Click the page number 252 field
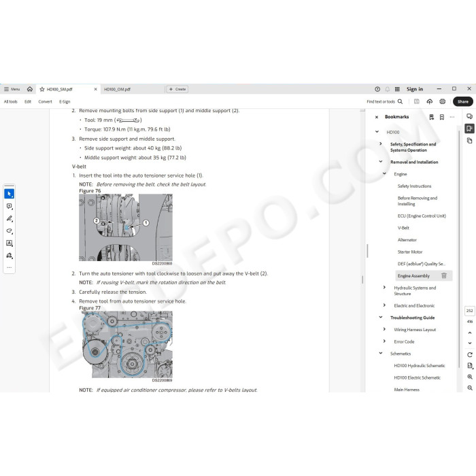This screenshot has height=476, width=476. 469,311
